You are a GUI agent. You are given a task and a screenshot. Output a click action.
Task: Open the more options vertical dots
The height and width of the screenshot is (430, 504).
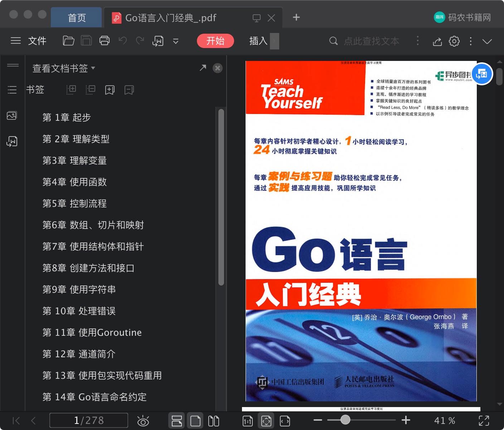(471, 41)
